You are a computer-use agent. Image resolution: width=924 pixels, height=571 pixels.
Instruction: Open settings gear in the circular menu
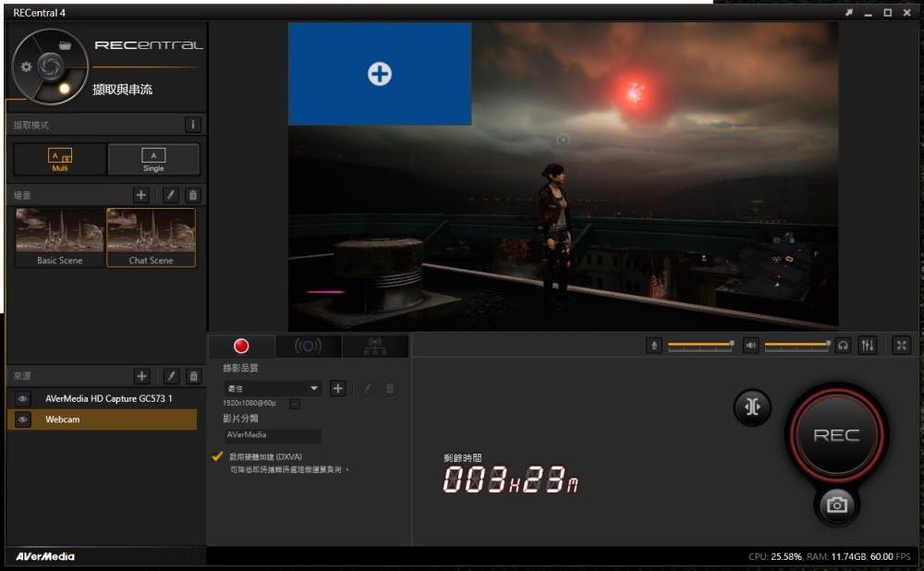point(27,67)
